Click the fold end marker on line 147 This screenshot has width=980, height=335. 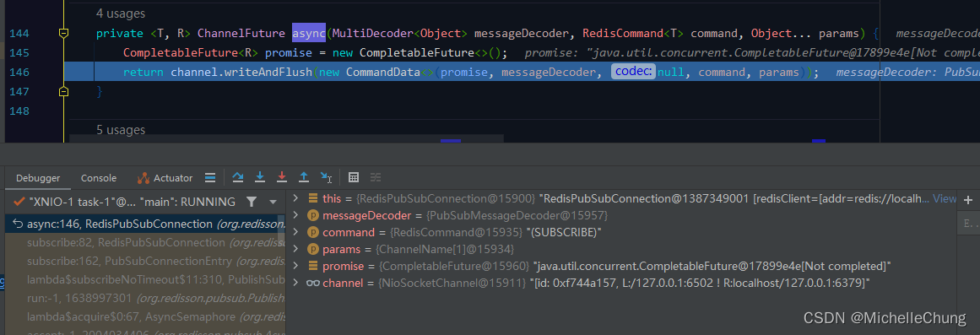[x=63, y=92]
